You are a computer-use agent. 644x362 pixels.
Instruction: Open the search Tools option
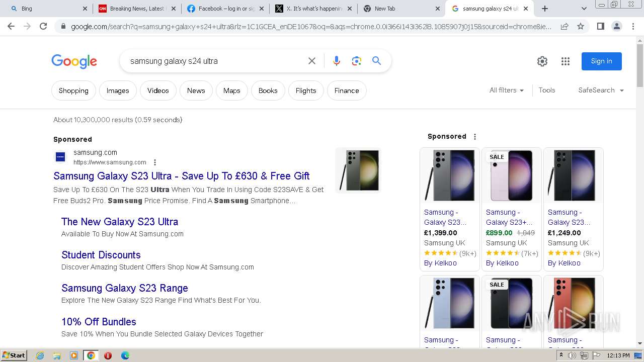tap(547, 90)
